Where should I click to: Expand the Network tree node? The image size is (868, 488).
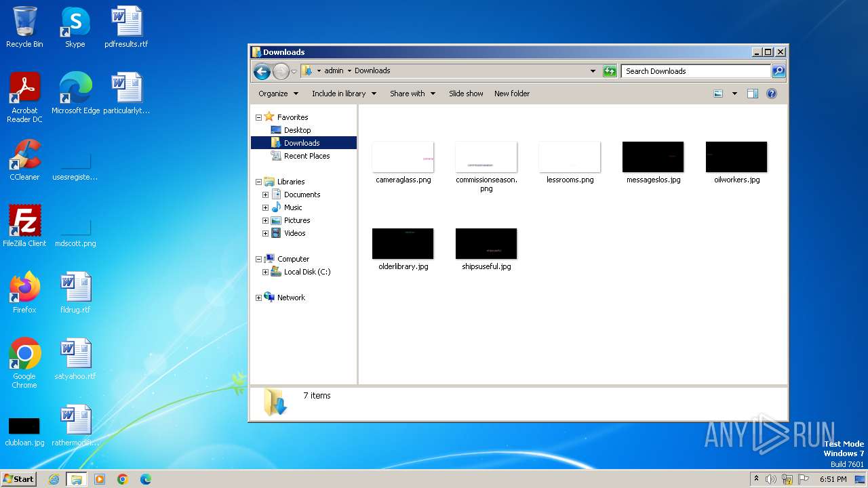258,298
